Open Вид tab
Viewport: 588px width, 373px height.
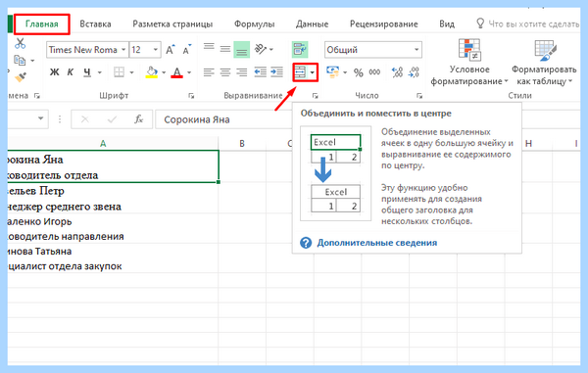[x=447, y=24]
